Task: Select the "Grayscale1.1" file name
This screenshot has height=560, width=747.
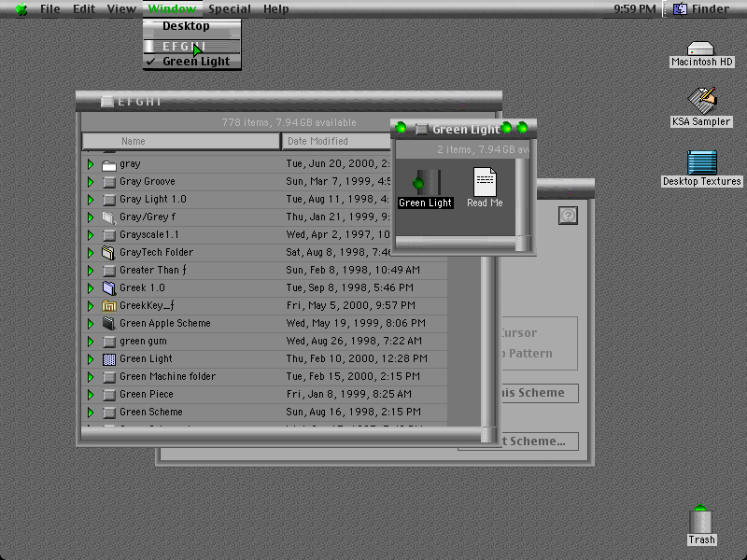Action: pos(149,235)
